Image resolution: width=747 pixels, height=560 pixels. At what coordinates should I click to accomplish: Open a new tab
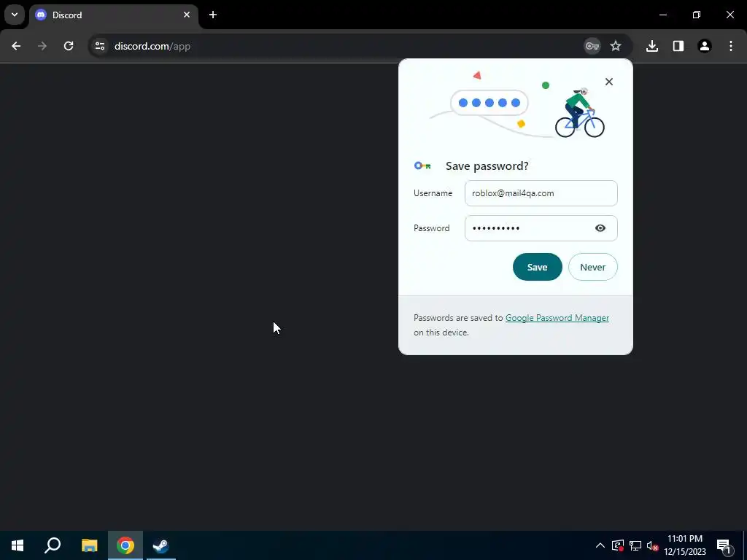[x=213, y=15]
